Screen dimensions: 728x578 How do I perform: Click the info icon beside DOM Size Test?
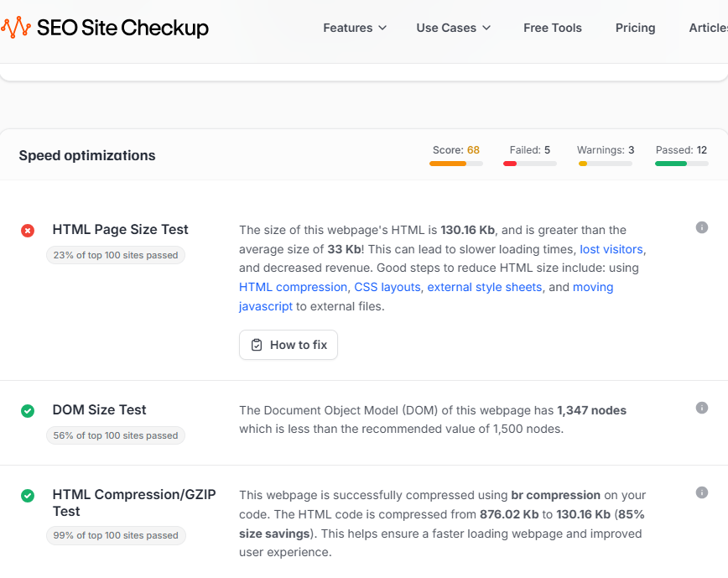702,408
